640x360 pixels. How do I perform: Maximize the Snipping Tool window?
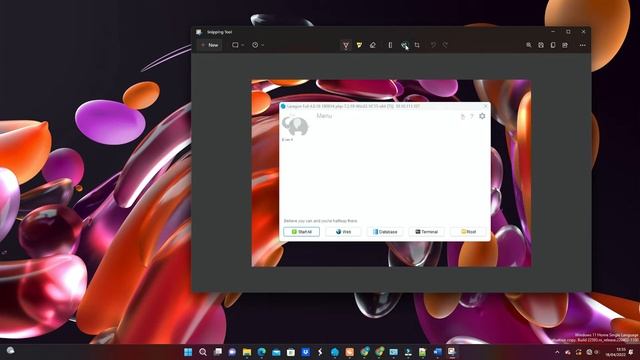pos(568,31)
